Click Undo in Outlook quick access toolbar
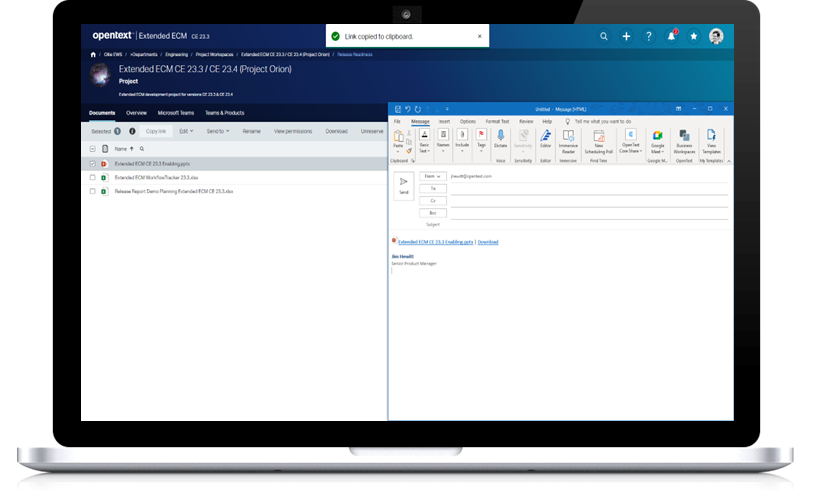This screenshot has height=499, width=813. [x=408, y=109]
